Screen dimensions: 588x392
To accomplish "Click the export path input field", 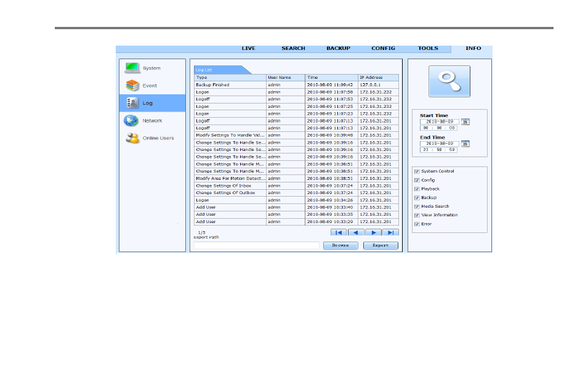I will pyautogui.click(x=257, y=245).
